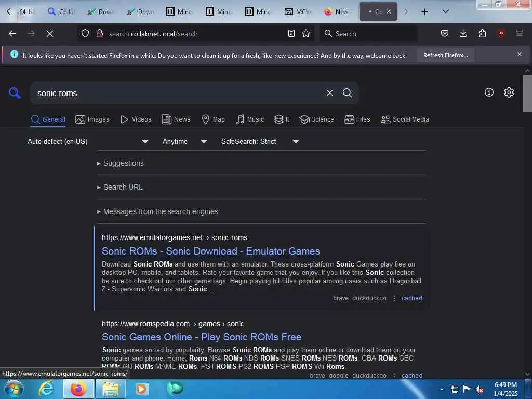
Task: Click the muted volume tray icon
Action: [x=480, y=389]
